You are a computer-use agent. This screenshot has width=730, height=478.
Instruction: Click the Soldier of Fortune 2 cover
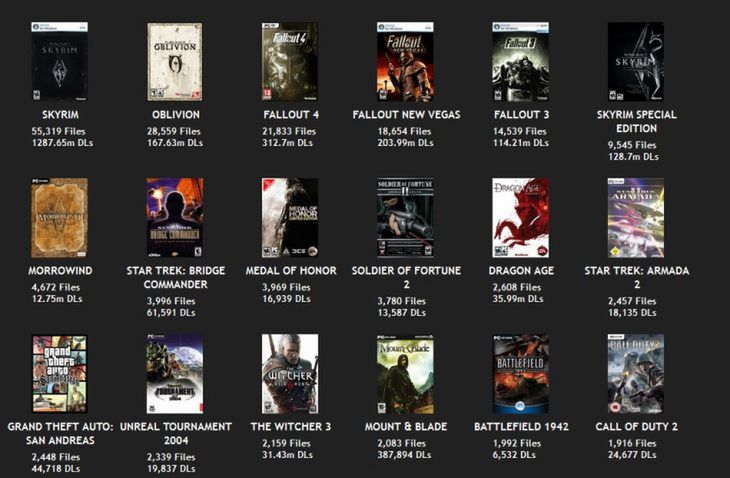coord(405,218)
